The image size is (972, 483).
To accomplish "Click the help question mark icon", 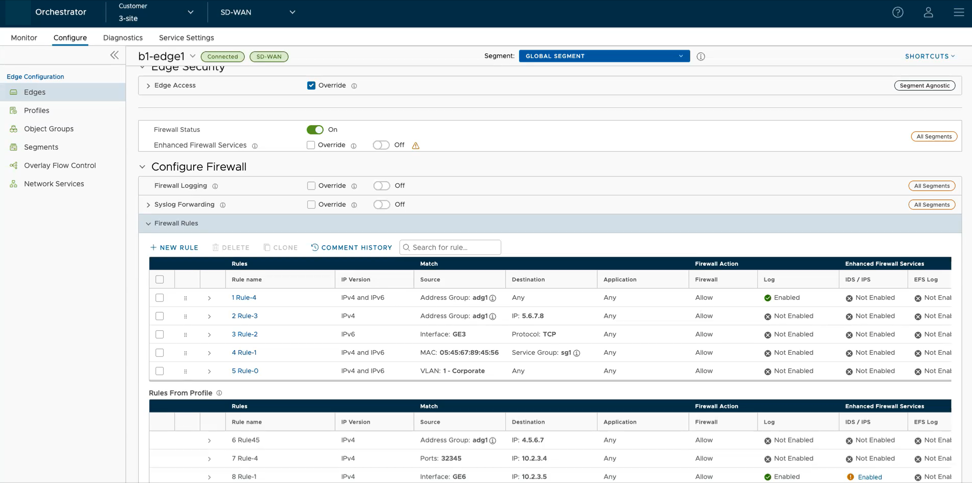I will coord(897,12).
